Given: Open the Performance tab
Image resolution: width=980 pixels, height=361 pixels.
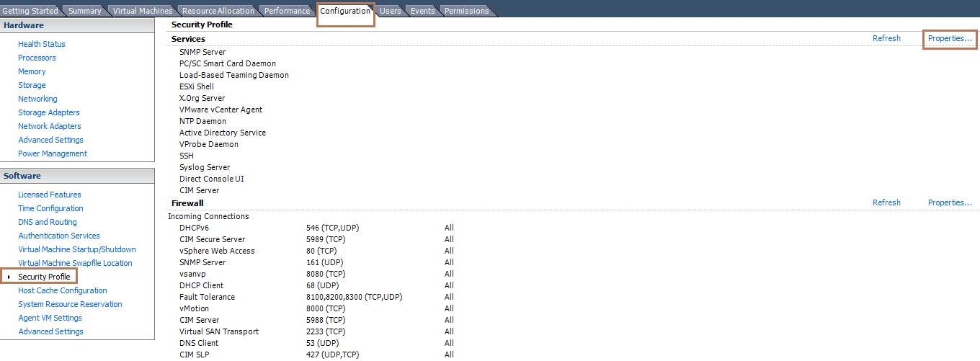Looking at the screenshot, I should point(287,11).
